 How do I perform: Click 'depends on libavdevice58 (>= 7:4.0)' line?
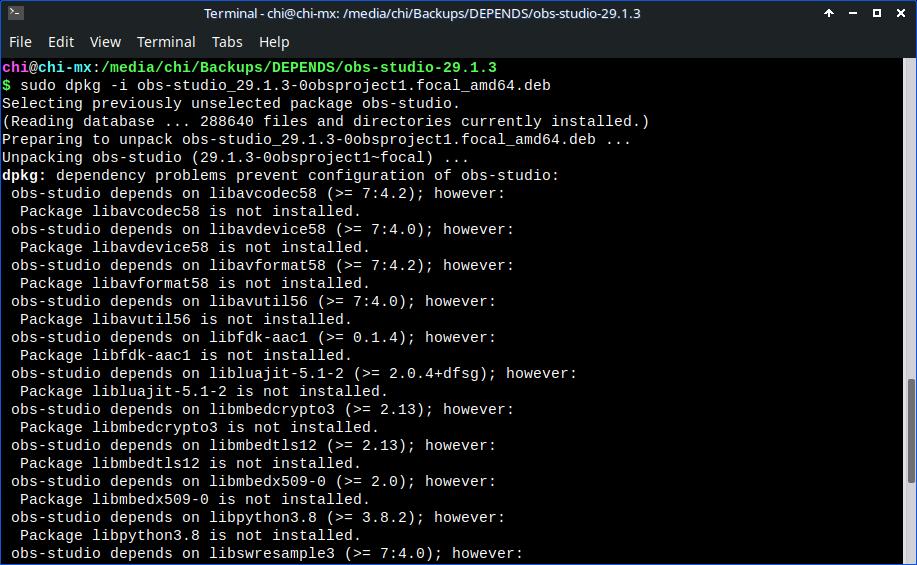263,230
